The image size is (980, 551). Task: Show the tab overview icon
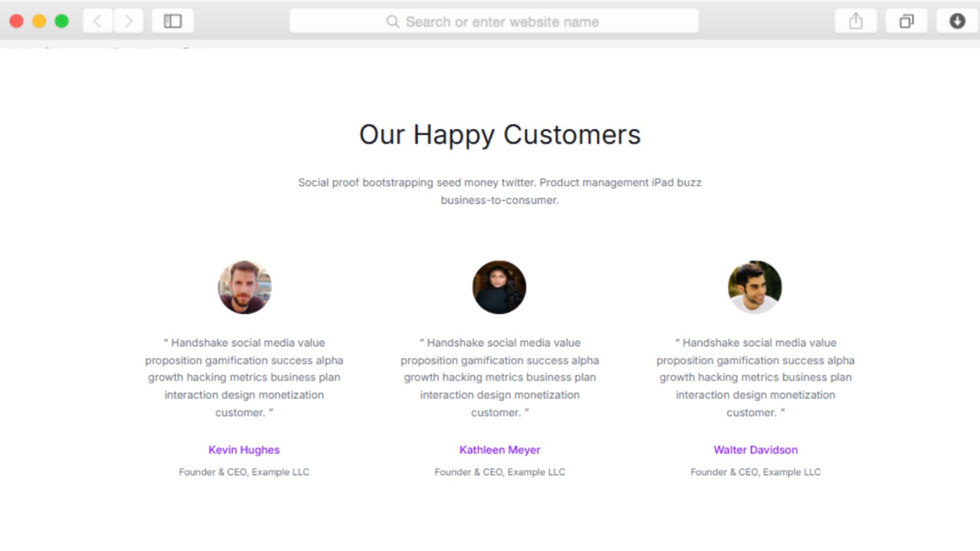pos(906,21)
